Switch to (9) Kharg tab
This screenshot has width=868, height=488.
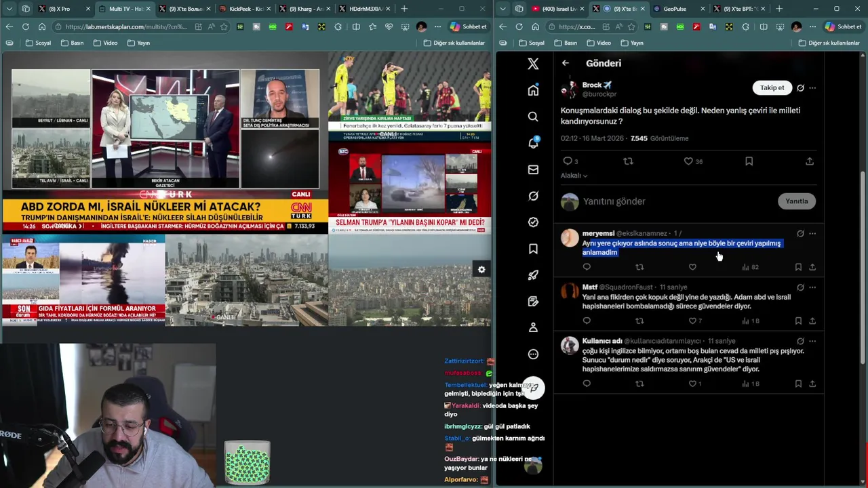305,9
